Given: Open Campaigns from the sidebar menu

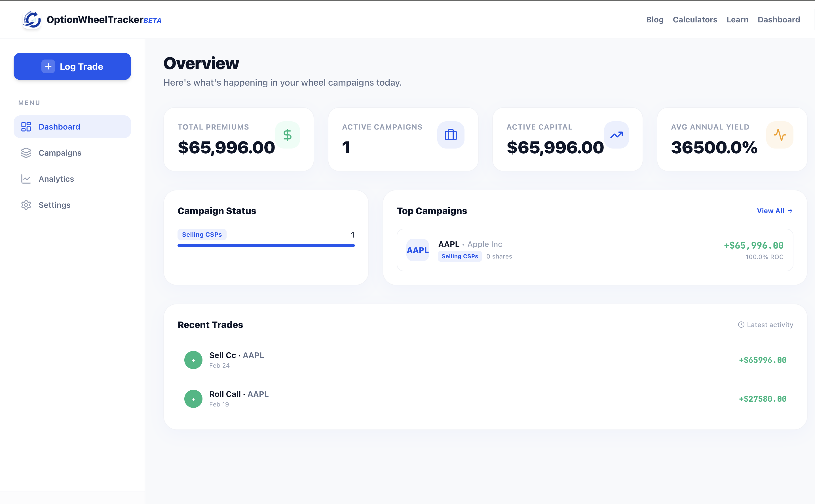Looking at the screenshot, I should coord(60,153).
